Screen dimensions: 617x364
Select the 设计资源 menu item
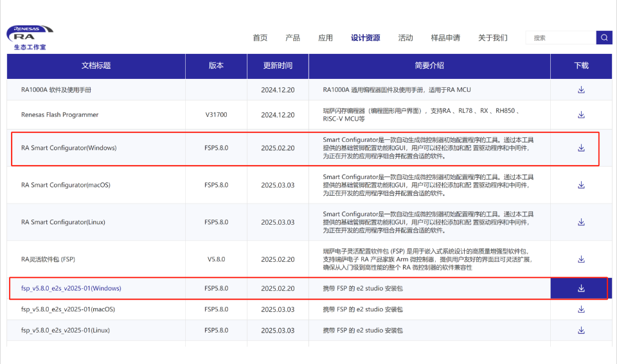coord(366,38)
